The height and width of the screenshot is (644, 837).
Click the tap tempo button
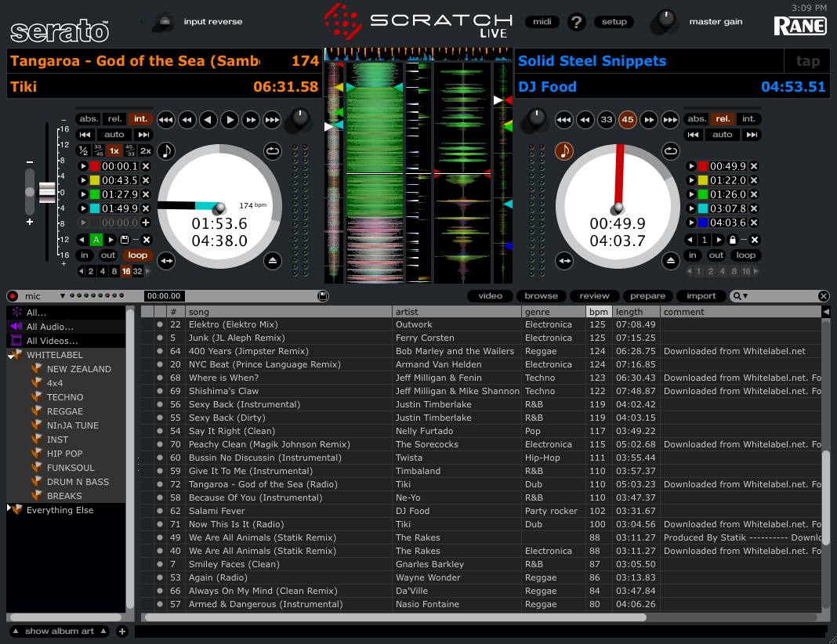coord(807,61)
